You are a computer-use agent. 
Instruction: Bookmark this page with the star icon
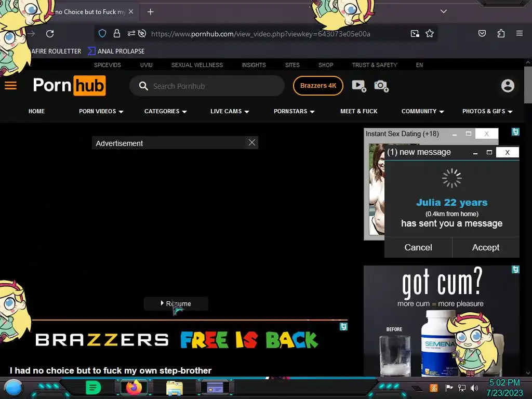[x=430, y=33]
